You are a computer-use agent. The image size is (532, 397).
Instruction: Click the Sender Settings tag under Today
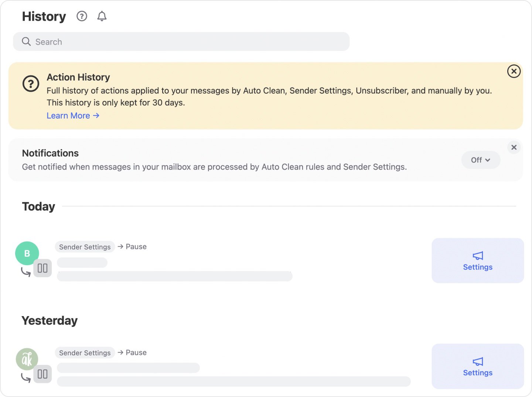tap(85, 247)
